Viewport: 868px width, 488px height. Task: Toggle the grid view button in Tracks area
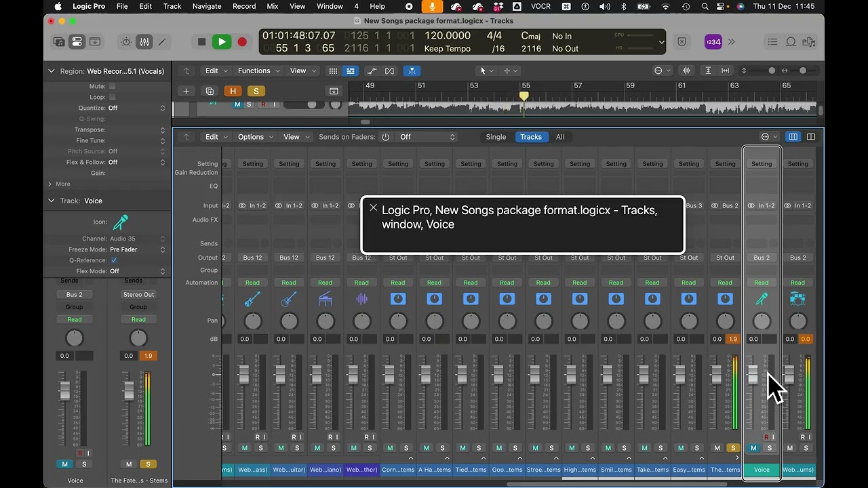[x=333, y=70]
